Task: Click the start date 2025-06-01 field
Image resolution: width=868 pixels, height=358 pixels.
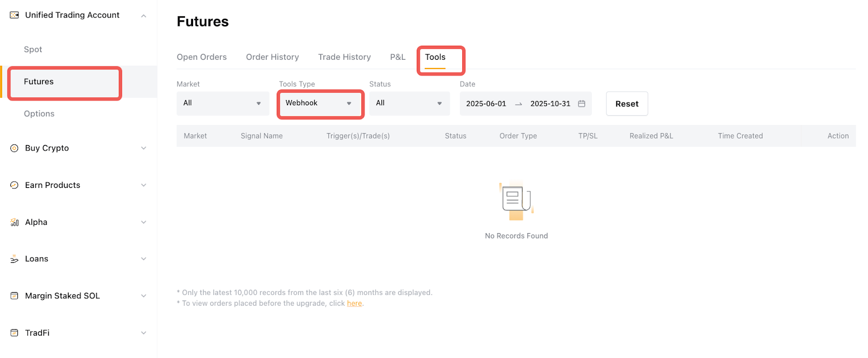Action: click(x=486, y=104)
